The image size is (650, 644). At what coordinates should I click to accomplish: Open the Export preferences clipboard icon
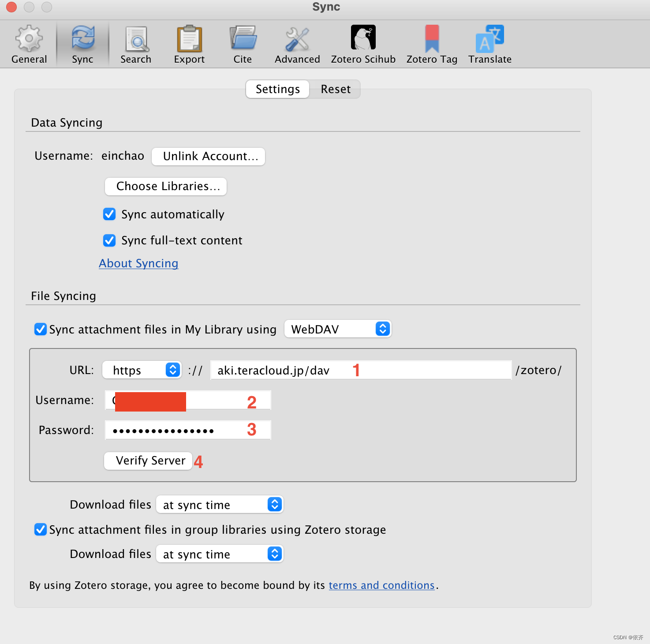coord(189,45)
